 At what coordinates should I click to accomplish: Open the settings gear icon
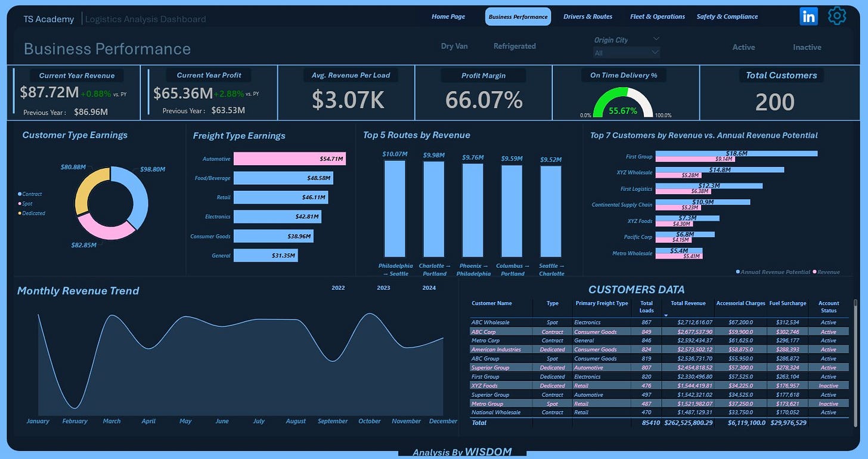(x=838, y=16)
